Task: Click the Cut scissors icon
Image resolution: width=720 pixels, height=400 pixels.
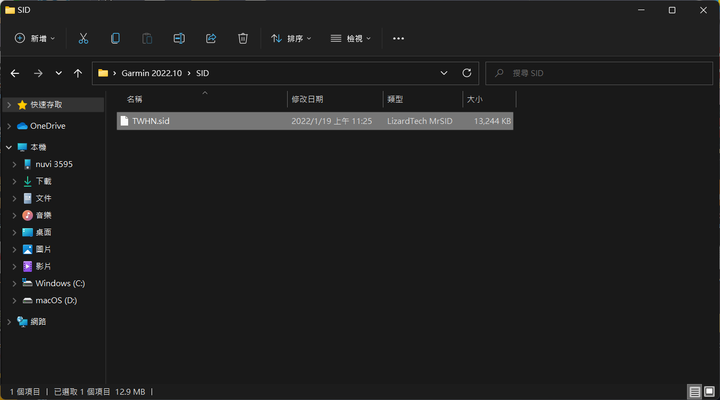Action: coord(83,39)
